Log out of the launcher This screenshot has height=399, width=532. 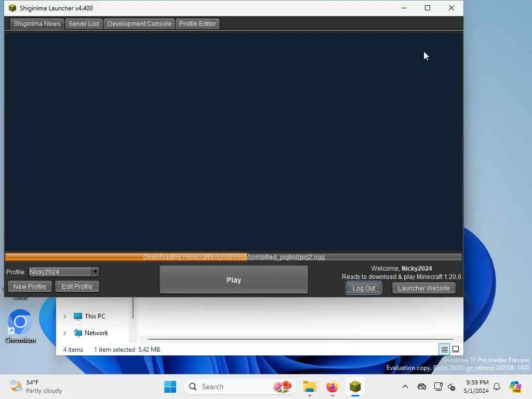[364, 288]
